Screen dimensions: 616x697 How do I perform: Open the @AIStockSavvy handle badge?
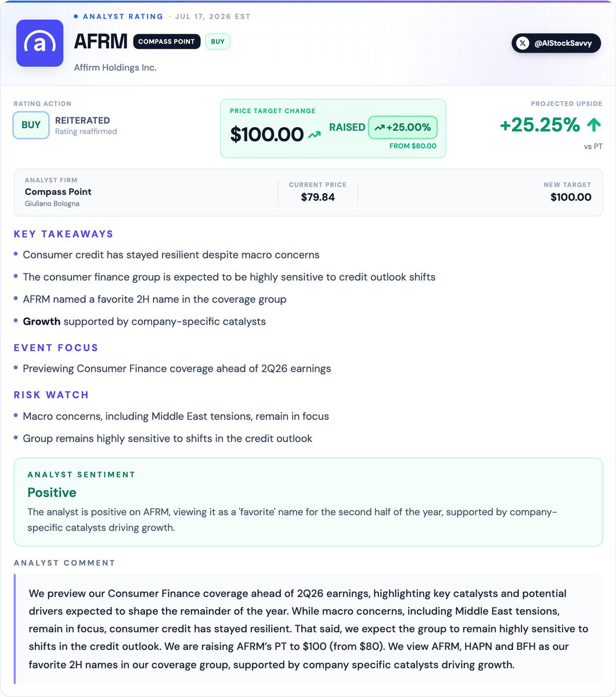tap(556, 43)
